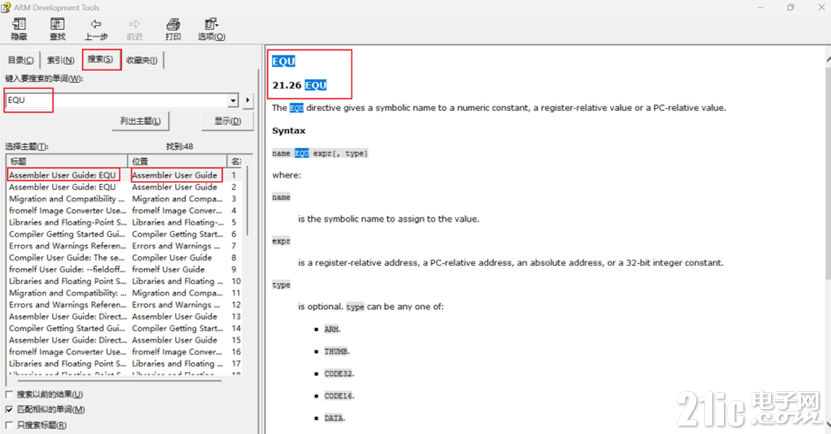Select result row 10 Libraries and Floating Point
Viewport: 831px width, 434px height.
click(x=125, y=281)
